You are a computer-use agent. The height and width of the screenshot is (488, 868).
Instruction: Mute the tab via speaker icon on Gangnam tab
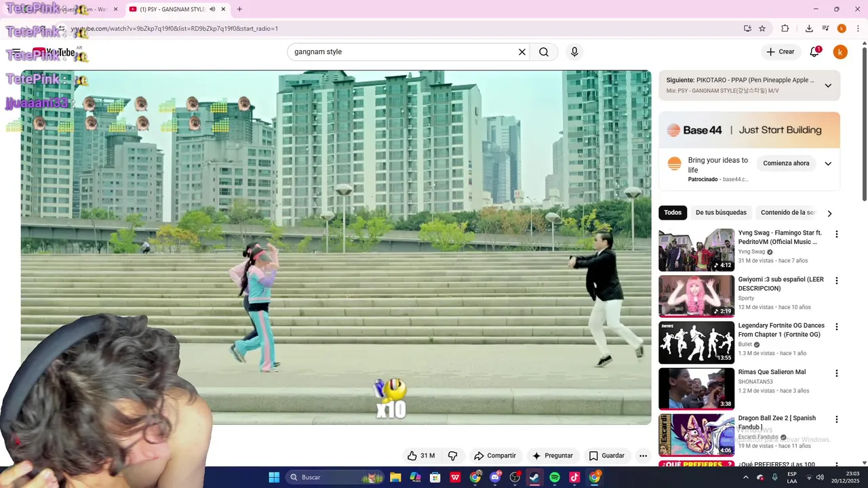(x=213, y=9)
